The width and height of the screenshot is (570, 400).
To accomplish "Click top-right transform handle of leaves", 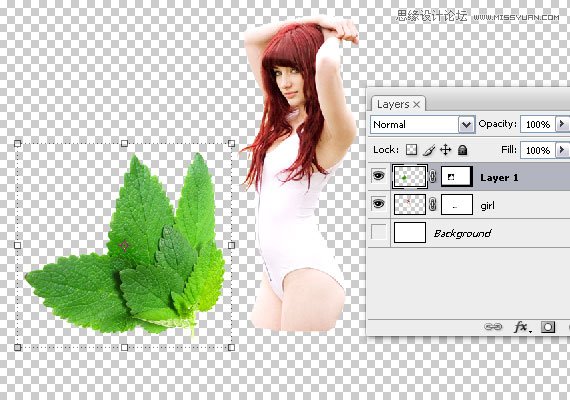I will (231, 143).
